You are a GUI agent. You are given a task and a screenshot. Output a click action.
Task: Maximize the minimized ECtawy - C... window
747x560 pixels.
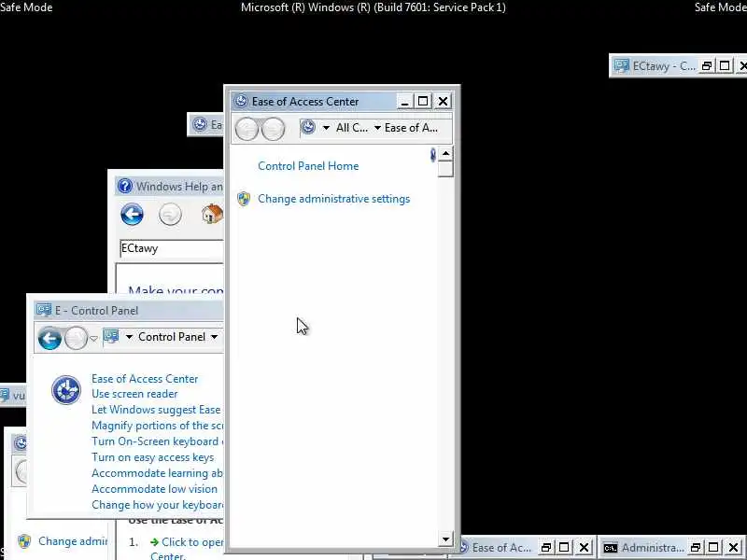tap(725, 65)
